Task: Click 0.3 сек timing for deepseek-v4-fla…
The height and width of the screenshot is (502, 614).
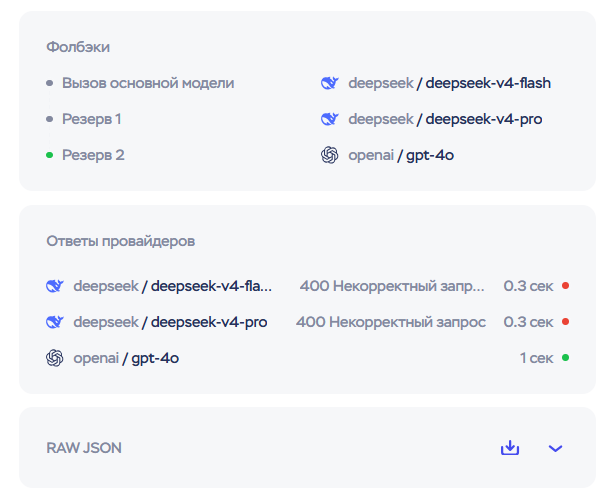Action: click(x=528, y=286)
